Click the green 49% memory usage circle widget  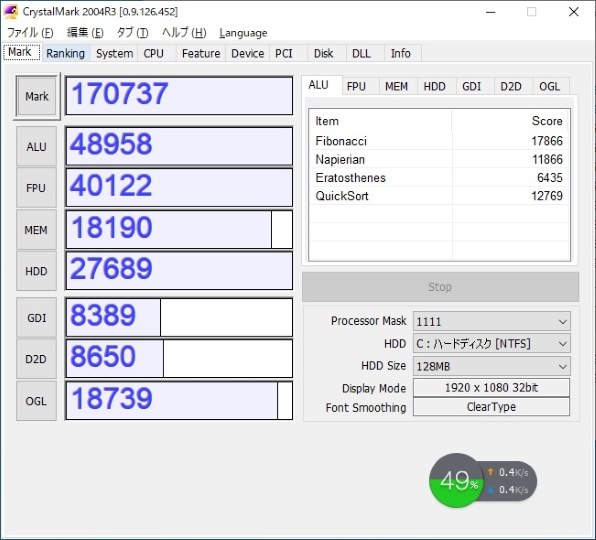point(457,480)
